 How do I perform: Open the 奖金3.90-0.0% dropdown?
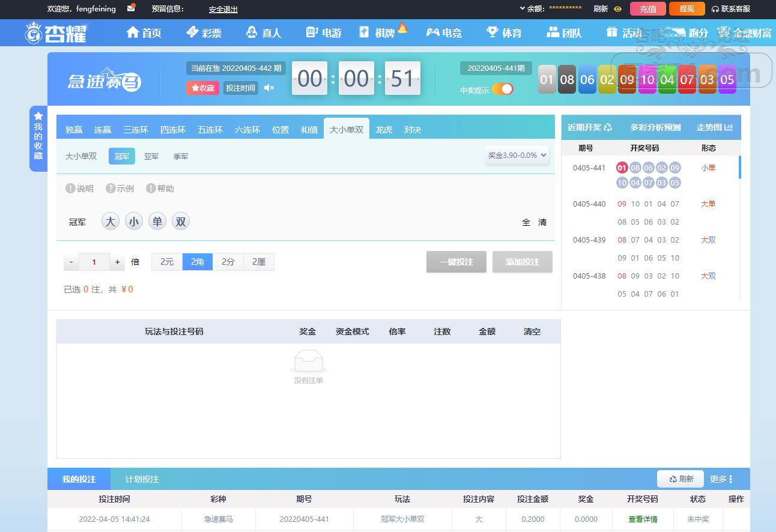click(x=517, y=155)
